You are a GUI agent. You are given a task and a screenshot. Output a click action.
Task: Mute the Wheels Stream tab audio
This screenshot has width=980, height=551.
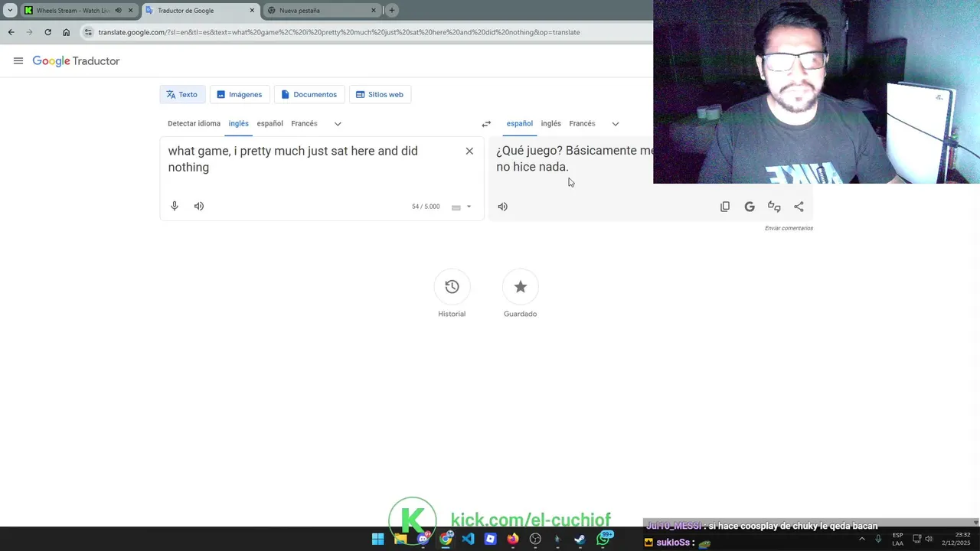118,11
